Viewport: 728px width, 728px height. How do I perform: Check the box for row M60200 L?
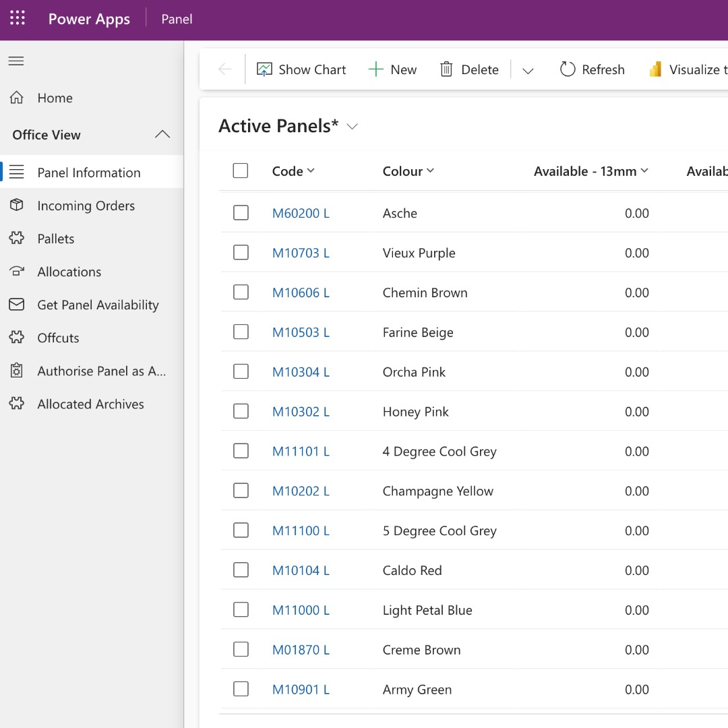(x=241, y=213)
